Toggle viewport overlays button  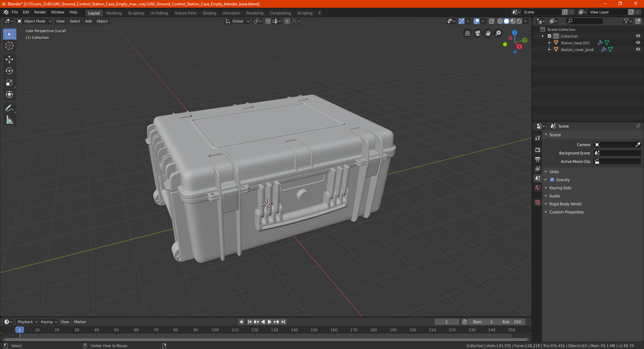pyautogui.click(x=477, y=21)
